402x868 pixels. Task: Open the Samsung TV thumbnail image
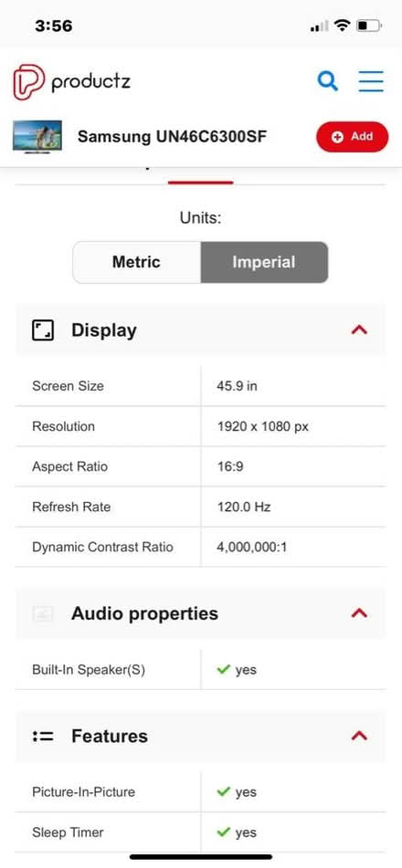(37, 137)
